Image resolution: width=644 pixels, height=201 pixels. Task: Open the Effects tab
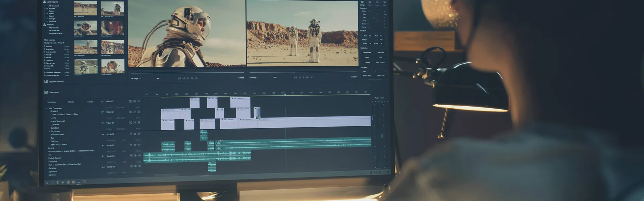(x=71, y=102)
